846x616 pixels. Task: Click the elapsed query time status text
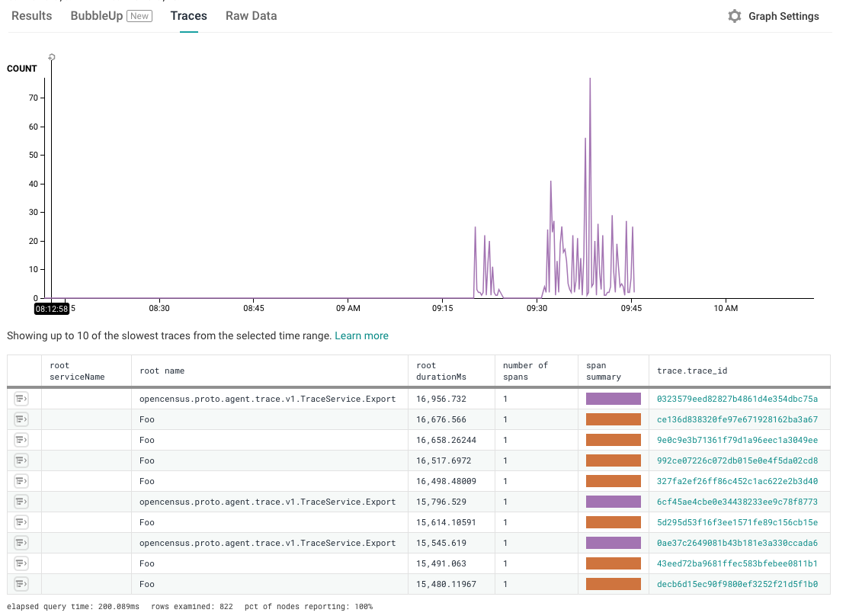click(73, 606)
